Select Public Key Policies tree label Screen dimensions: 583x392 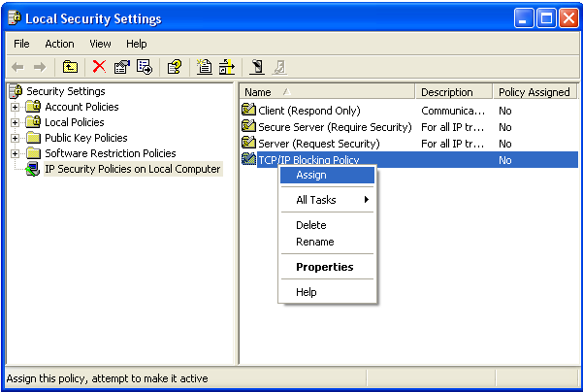(86, 138)
